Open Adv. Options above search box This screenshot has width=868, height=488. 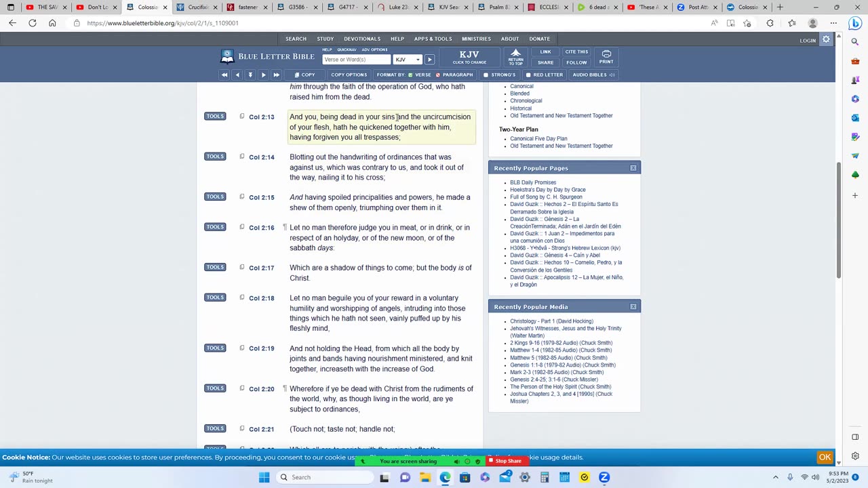(374, 49)
